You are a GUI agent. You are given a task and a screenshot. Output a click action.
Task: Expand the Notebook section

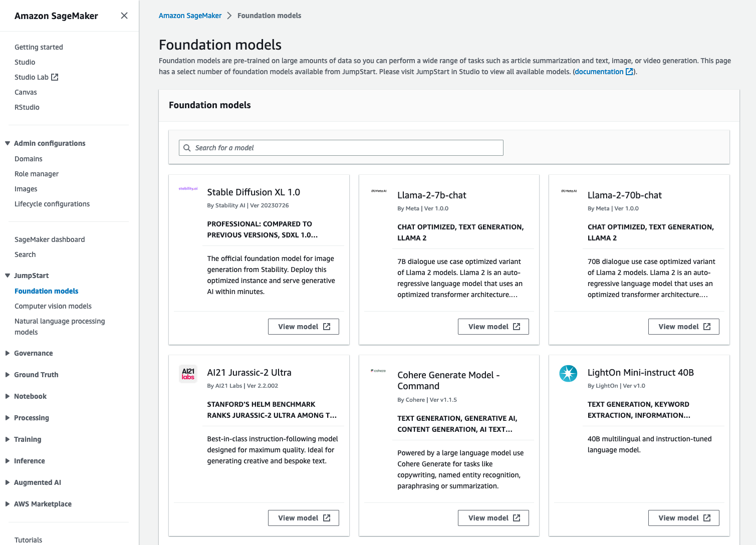pos(8,396)
